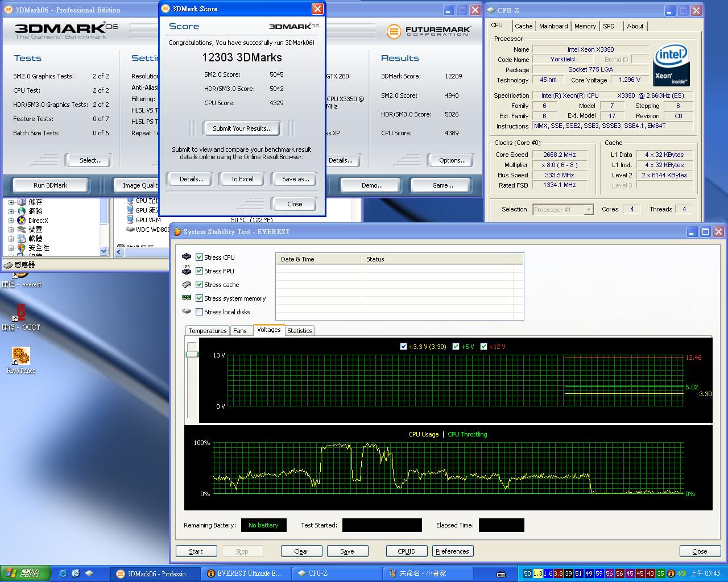Viewport: 728px width, 582px height.
Task: Click the Submit Your Results button
Action: [x=242, y=128]
